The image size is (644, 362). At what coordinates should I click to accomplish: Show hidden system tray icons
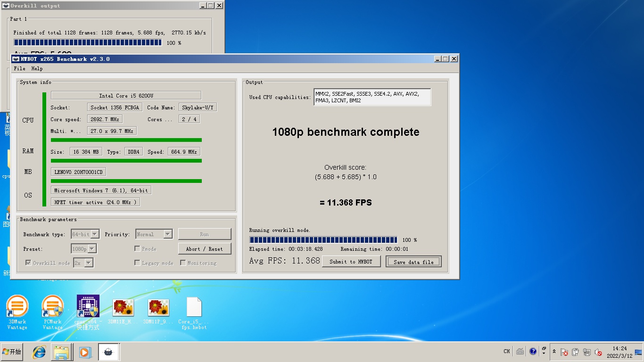click(x=554, y=352)
